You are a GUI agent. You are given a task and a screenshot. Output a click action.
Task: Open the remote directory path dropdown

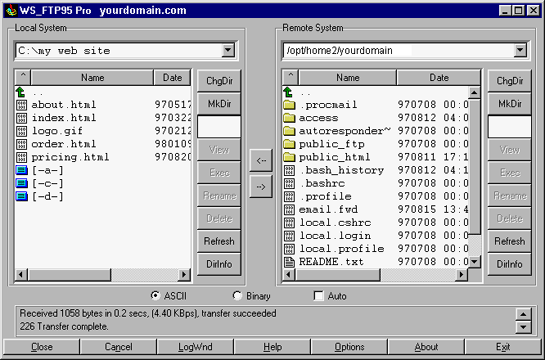click(520, 51)
